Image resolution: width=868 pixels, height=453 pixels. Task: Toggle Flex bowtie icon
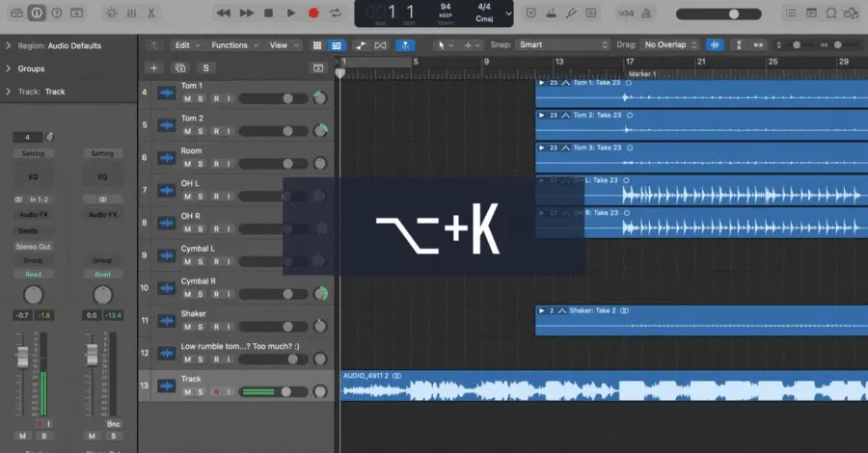coord(380,45)
